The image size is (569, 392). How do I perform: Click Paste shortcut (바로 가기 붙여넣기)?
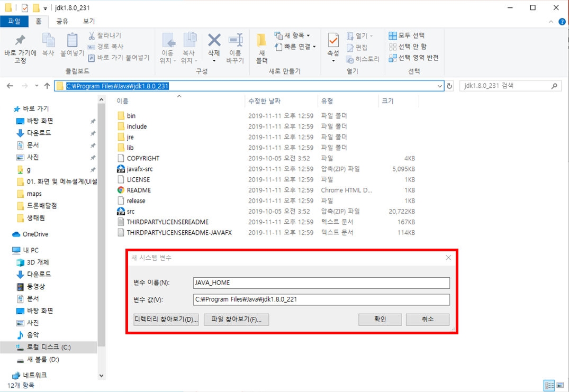pyautogui.click(x=119, y=58)
